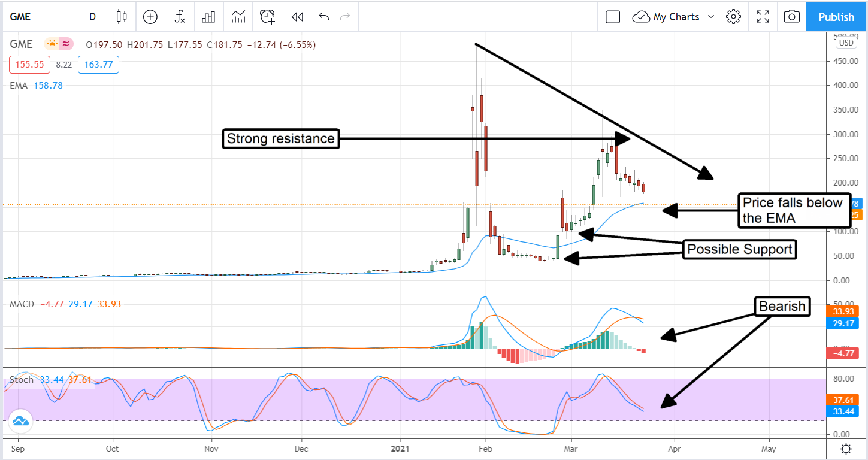868x460 pixels.
Task: Click the GME title in chart legend
Action: [21, 44]
